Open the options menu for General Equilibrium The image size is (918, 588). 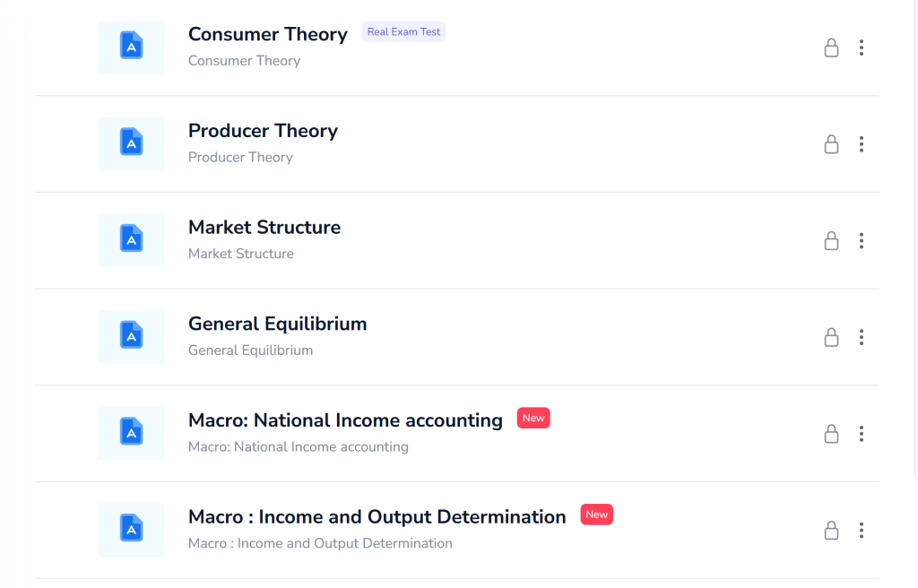(862, 337)
